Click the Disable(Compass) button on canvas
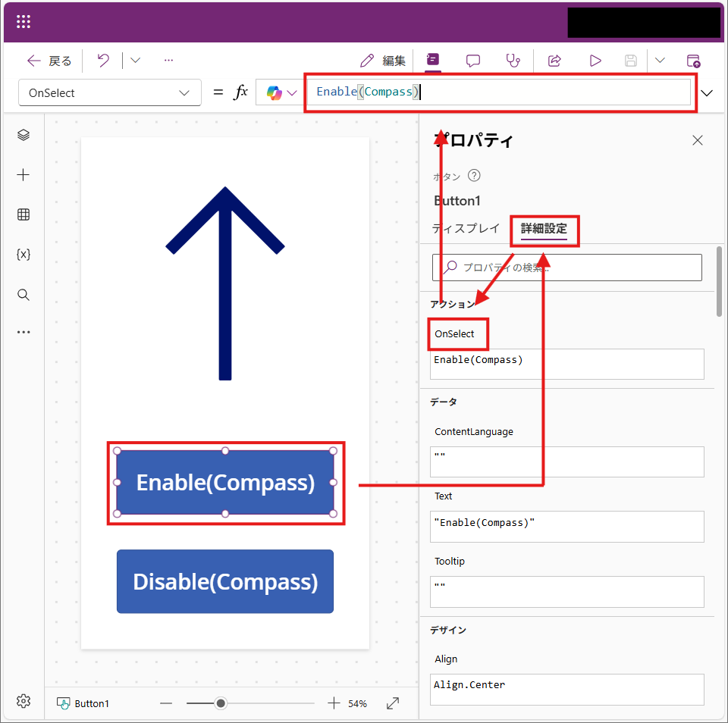This screenshot has width=728, height=723. [x=225, y=581]
